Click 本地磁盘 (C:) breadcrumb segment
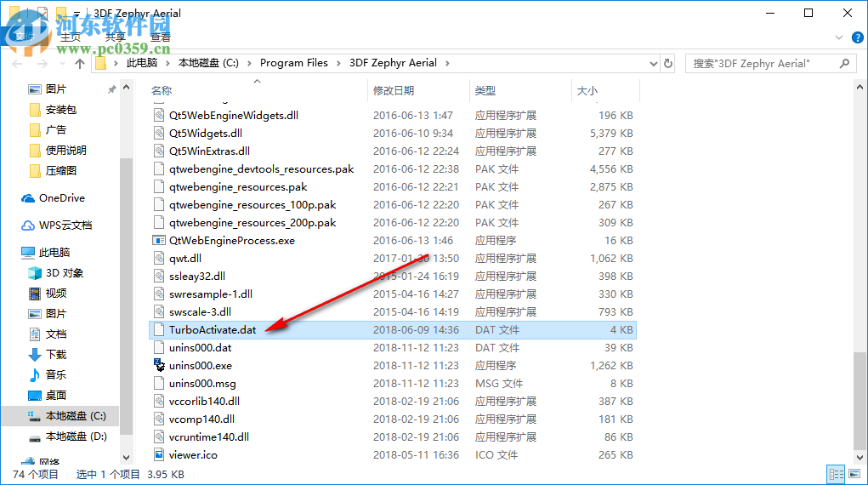 tap(208, 63)
